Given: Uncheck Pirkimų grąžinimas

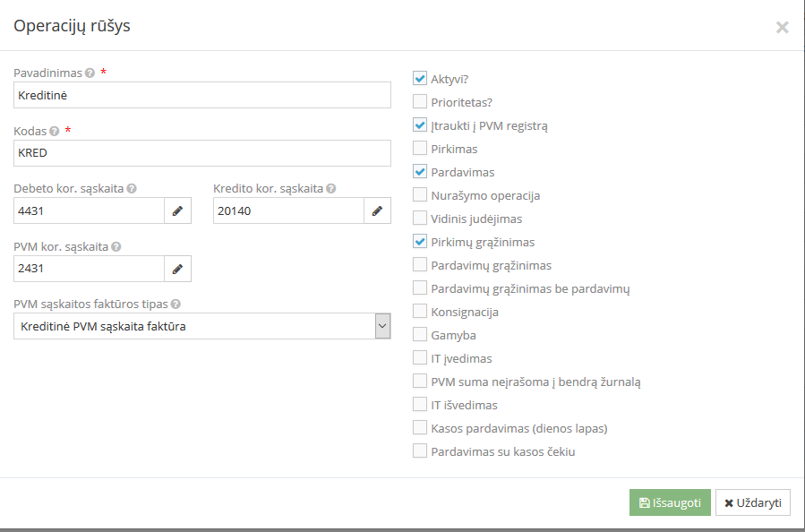Looking at the screenshot, I should point(419,241).
